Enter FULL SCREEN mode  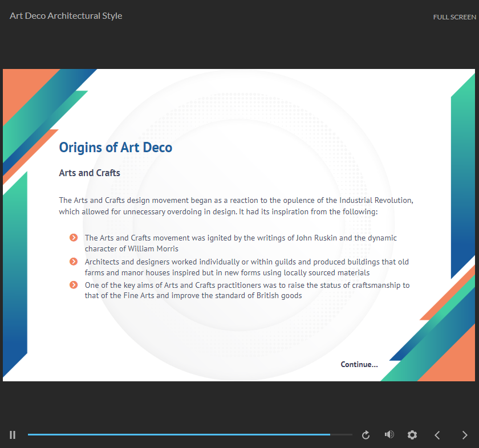454,17
